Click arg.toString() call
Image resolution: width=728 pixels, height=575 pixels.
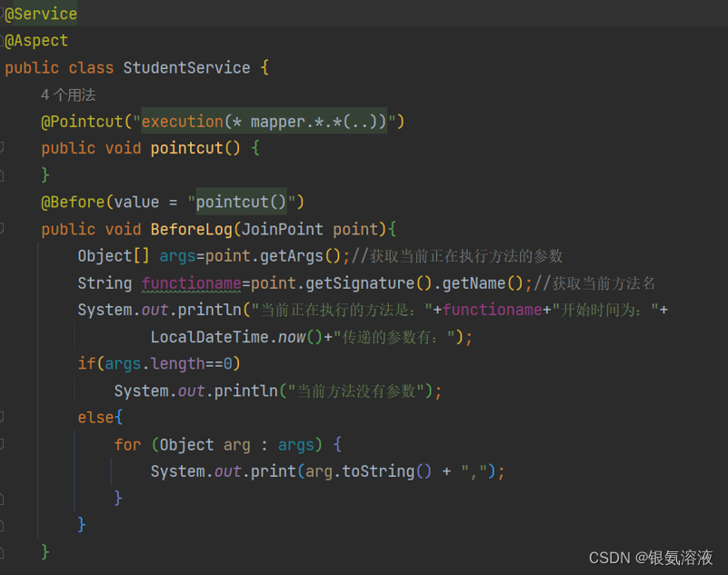click(369, 471)
